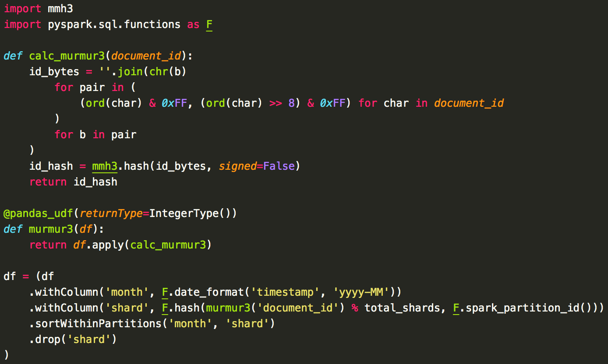This screenshot has height=364, width=608.
Task: Click the number '8' after the shift operator
Action: coord(291,103)
